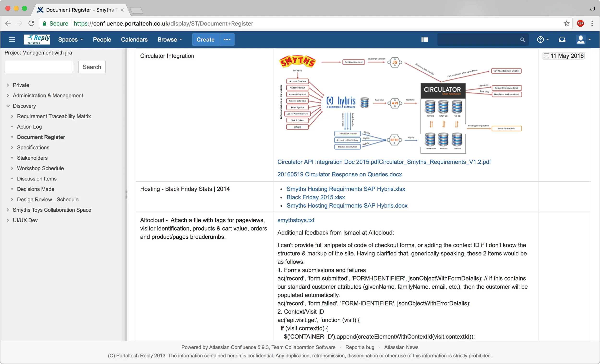Reload the page with refresh icon

tap(31, 23)
